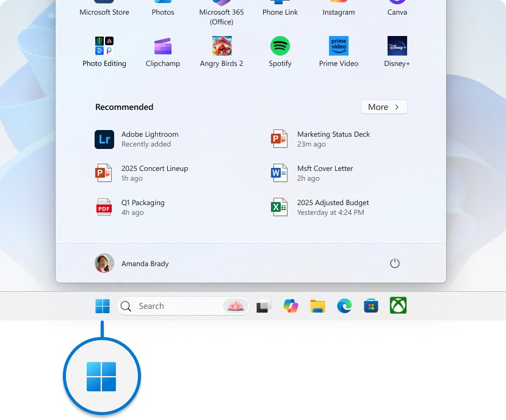Launch the Xbox app from the taskbar
The width and height of the screenshot is (506, 420).
click(x=398, y=305)
